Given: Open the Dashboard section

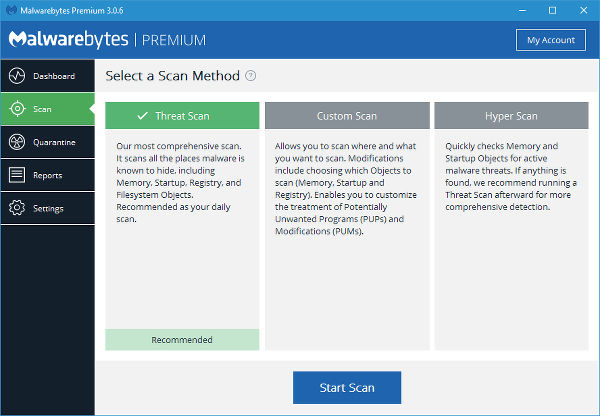Looking at the screenshot, I should point(47,76).
